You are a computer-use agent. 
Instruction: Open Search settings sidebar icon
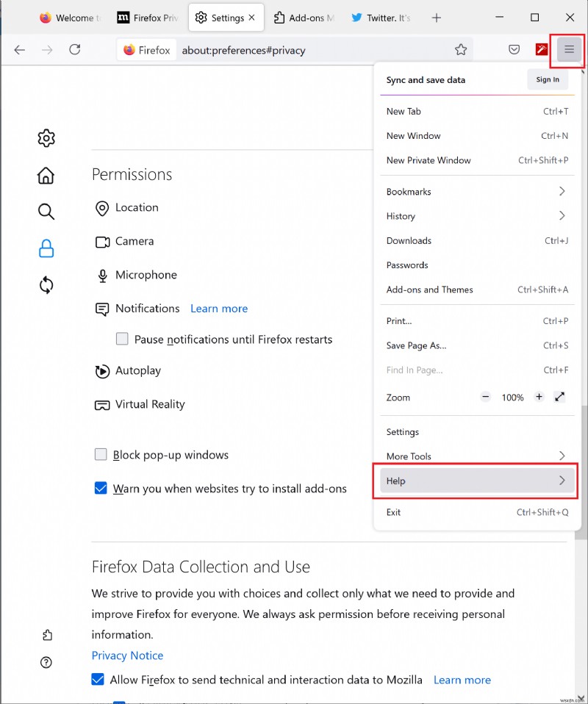[x=46, y=212]
